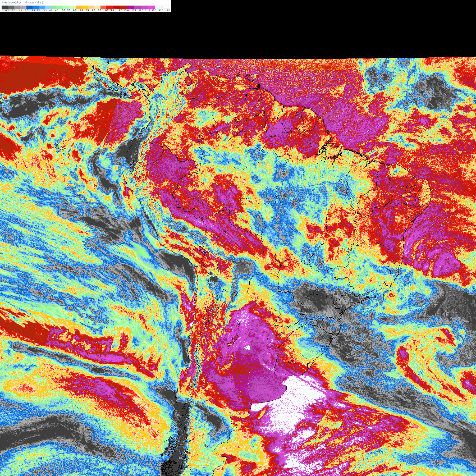The height and width of the screenshot is (476, 476).
Task: Click the 4.5 legend value
Action: 57,10
